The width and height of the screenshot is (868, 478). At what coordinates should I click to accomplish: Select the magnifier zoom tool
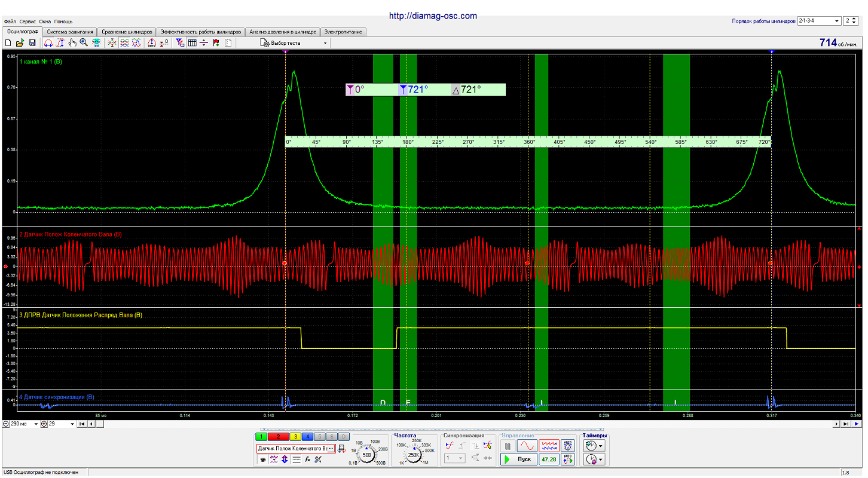coord(84,43)
